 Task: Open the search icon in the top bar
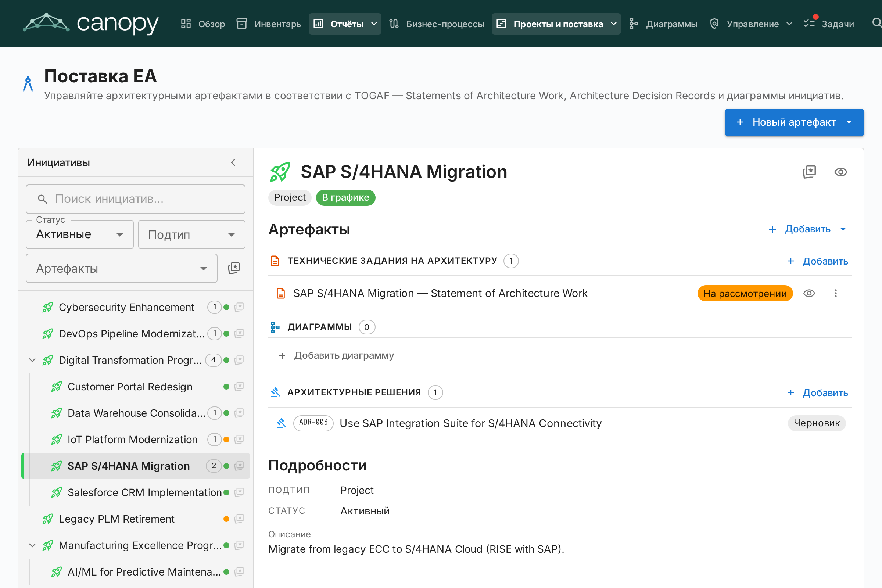(x=876, y=23)
